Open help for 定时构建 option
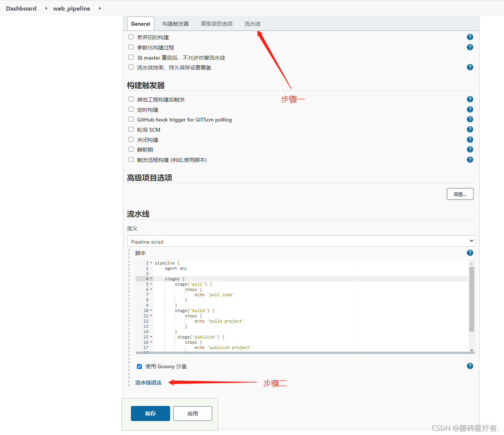Screen dimensions: 504x435 click(x=470, y=109)
